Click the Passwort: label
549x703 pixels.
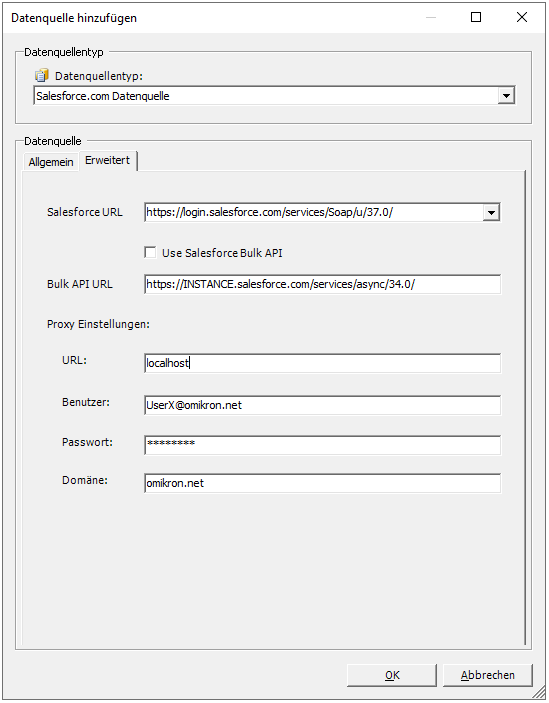87,442
